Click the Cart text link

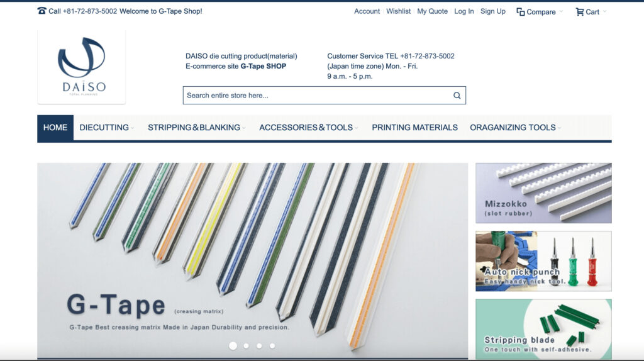[592, 13]
